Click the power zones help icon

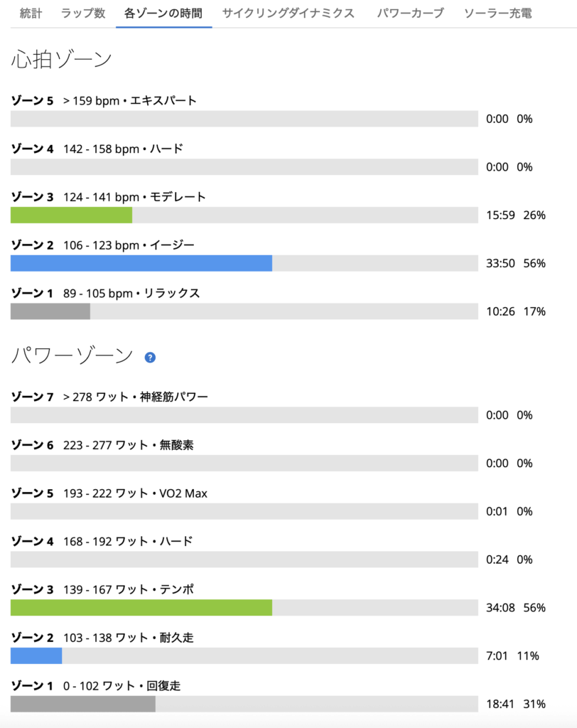coord(150,357)
